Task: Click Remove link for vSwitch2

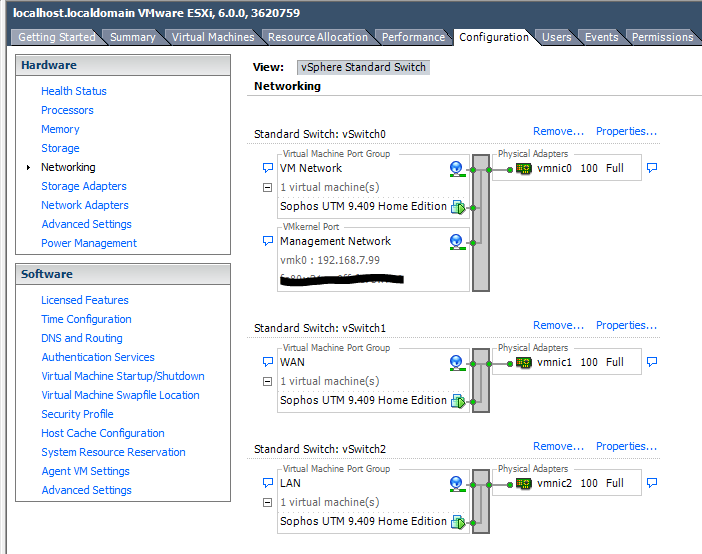Action: [558, 446]
